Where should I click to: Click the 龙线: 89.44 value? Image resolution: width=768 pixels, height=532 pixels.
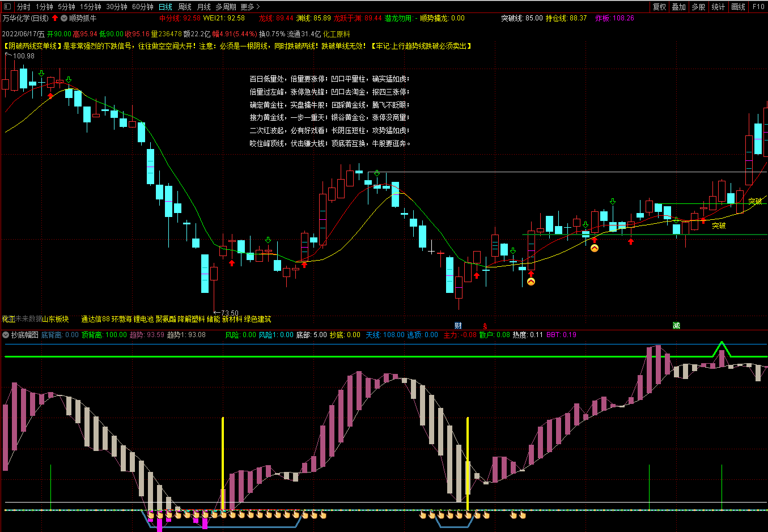pyautogui.click(x=276, y=18)
